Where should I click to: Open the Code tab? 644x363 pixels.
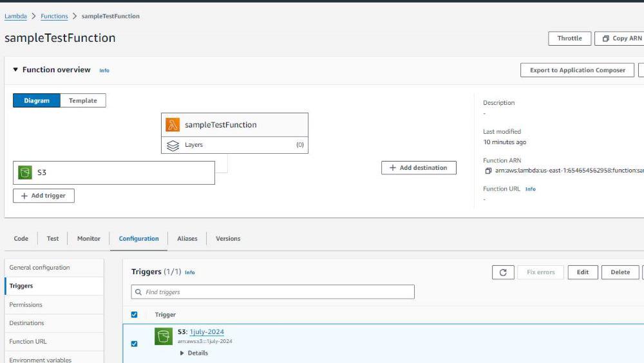[21, 239]
